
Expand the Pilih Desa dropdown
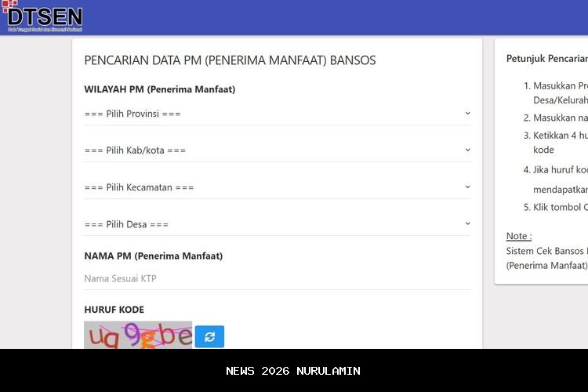tap(278, 224)
